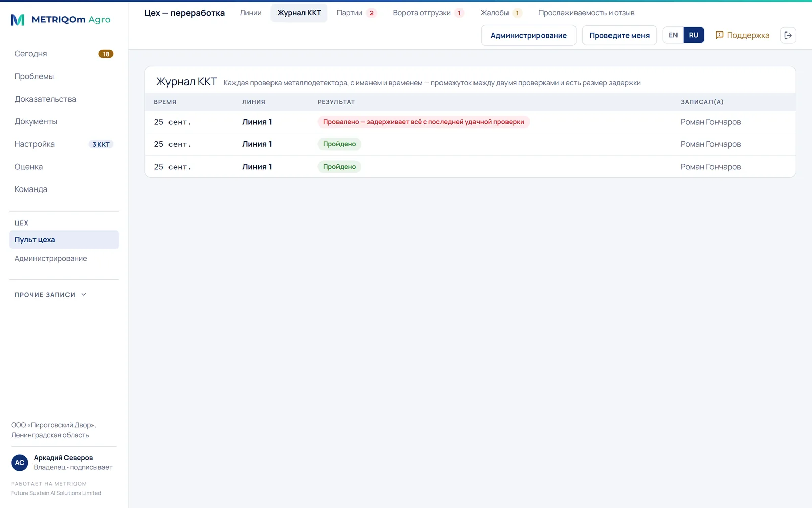Click the 3 ККТ badge in sidebar

[101, 144]
